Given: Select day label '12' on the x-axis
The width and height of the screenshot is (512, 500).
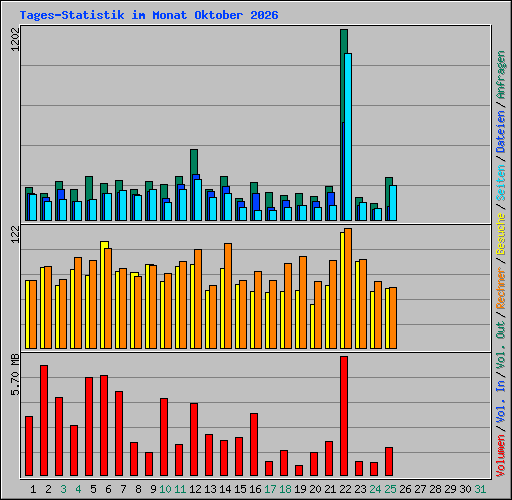Looking at the screenshot, I should pyautogui.click(x=195, y=489).
